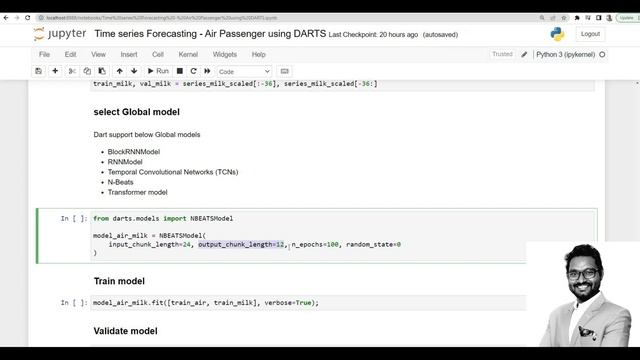
Task: Restart kernel and run all cells
Action: [207, 71]
